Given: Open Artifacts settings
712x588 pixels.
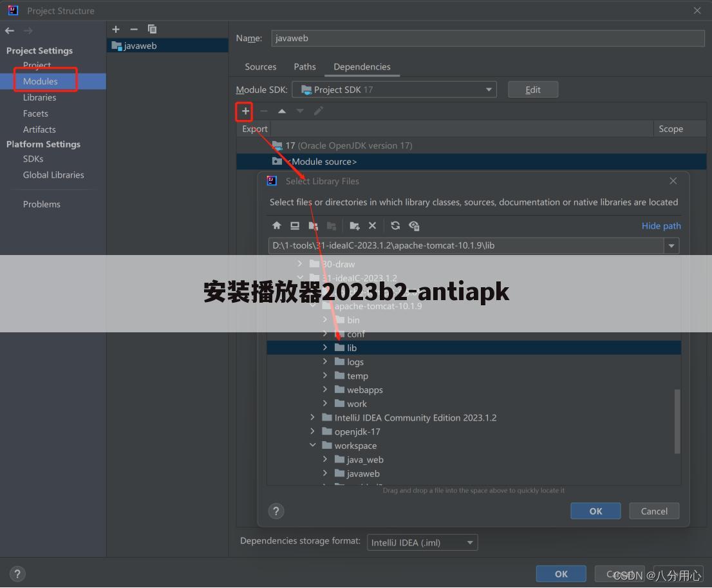Looking at the screenshot, I should [x=39, y=129].
